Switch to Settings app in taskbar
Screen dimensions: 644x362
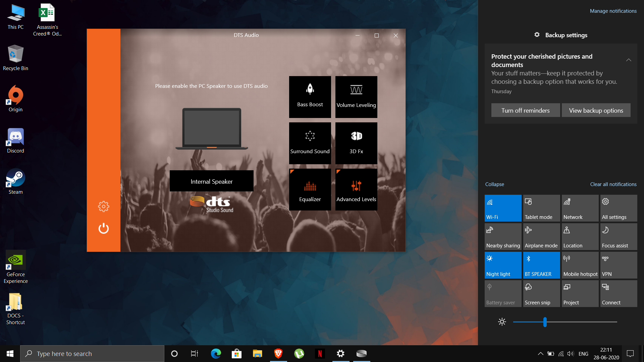[x=340, y=354]
